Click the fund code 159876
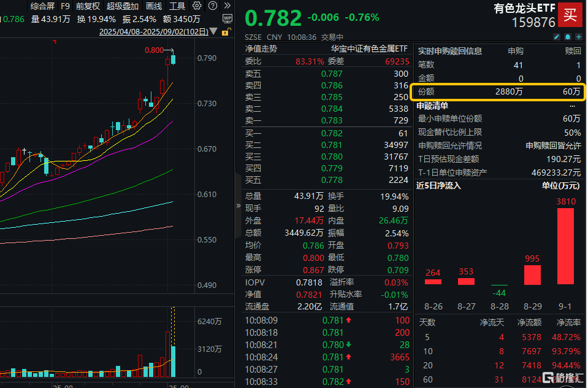This screenshot has height=388, width=588. point(533,23)
